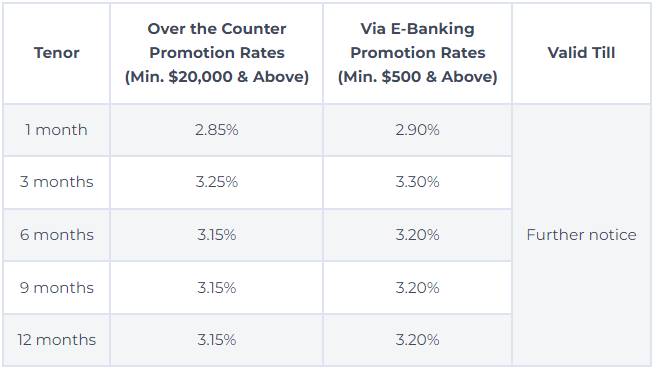Click the Further notice cell

[x=581, y=235]
